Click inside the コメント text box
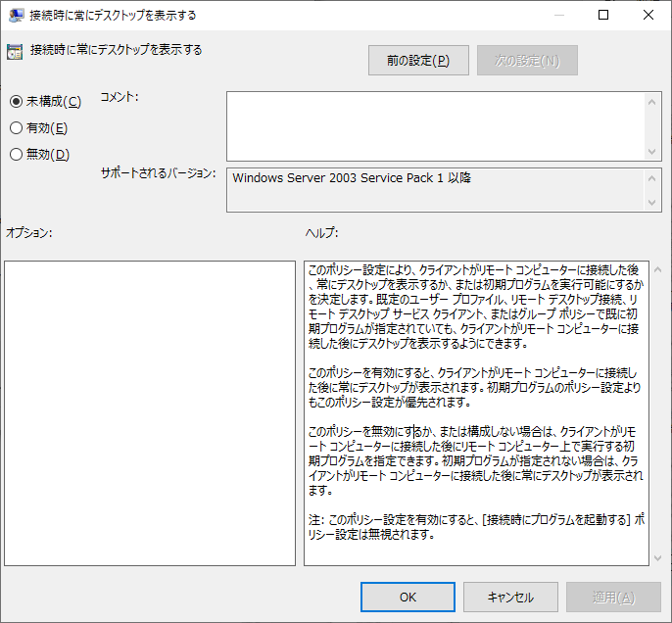 [435, 126]
